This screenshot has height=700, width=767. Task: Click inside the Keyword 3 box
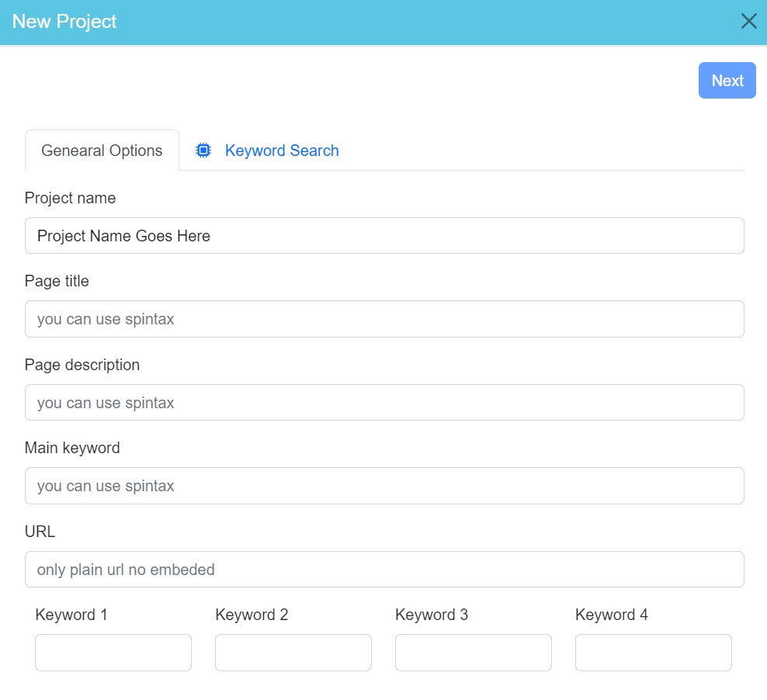pyautogui.click(x=473, y=652)
